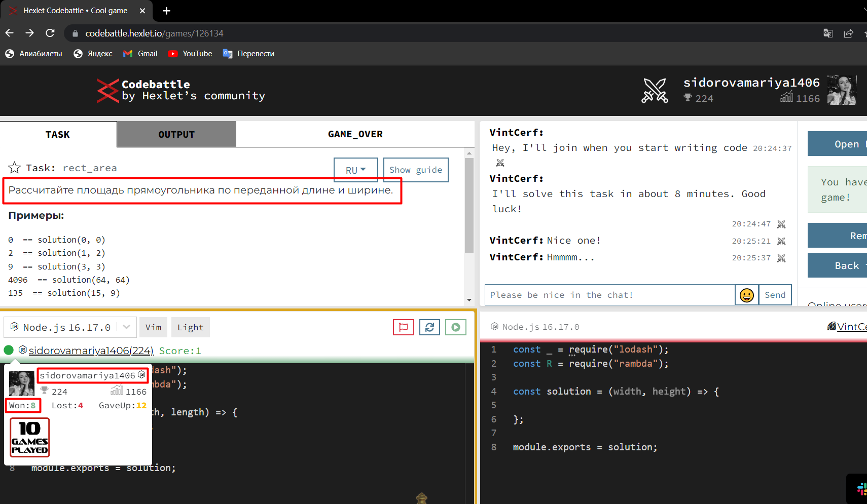Click the chevron at top right of browser
Viewport: 867px width, 504px height.
click(863, 9)
